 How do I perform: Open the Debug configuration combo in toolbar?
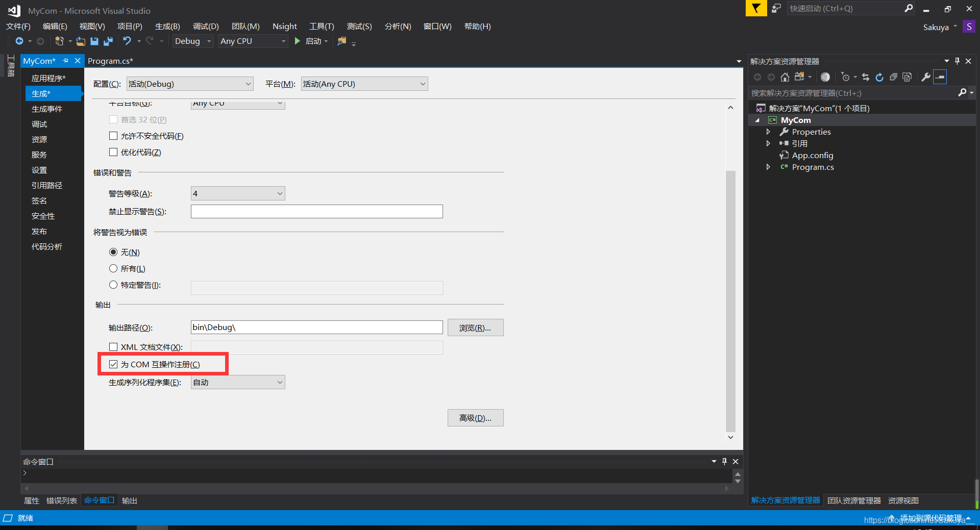(192, 41)
